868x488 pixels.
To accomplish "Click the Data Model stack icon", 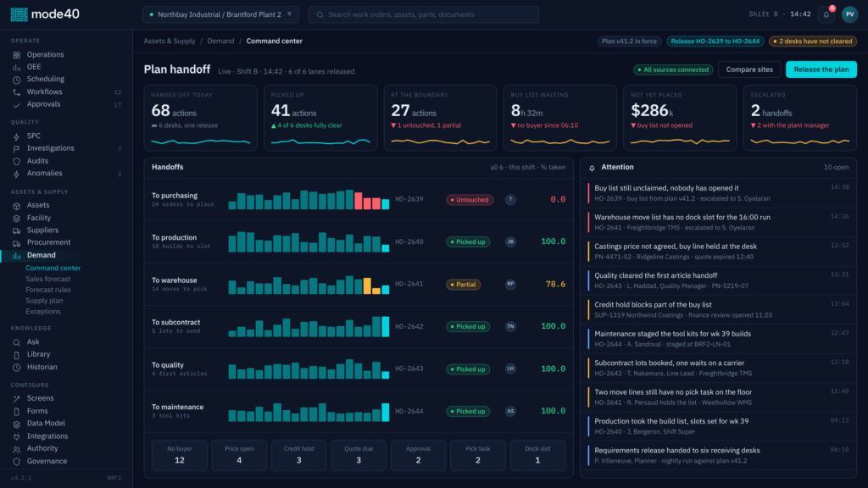I will [17, 424].
